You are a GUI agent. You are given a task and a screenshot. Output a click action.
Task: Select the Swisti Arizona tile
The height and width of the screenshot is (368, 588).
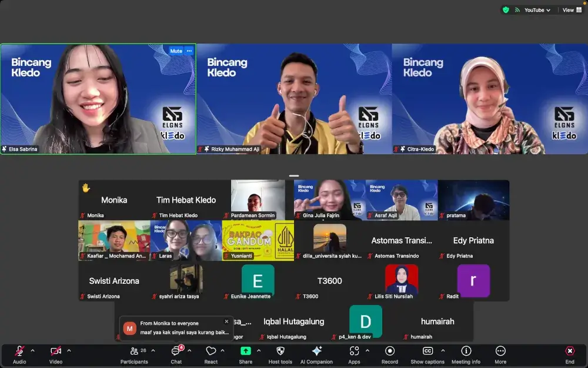tap(115, 281)
